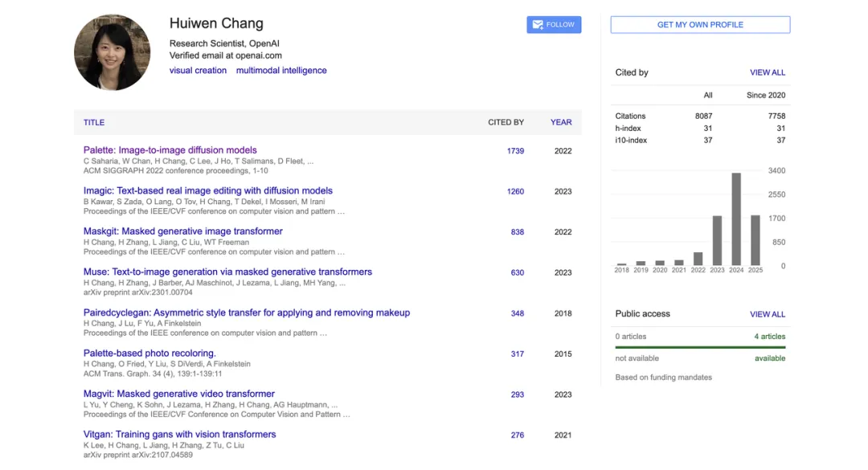This screenshot has height=470, width=868.
Task: Click the 630 citation count for Muse
Action: click(x=517, y=272)
